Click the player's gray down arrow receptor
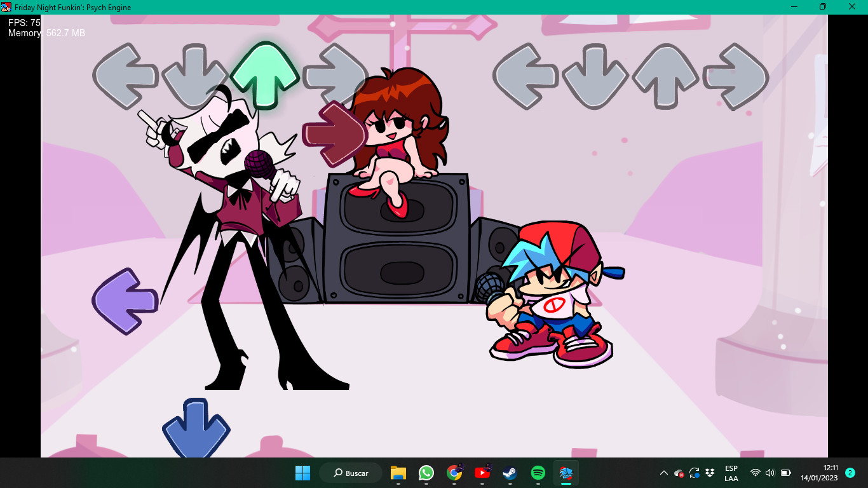Viewport: 868px width, 488px height. [595, 76]
